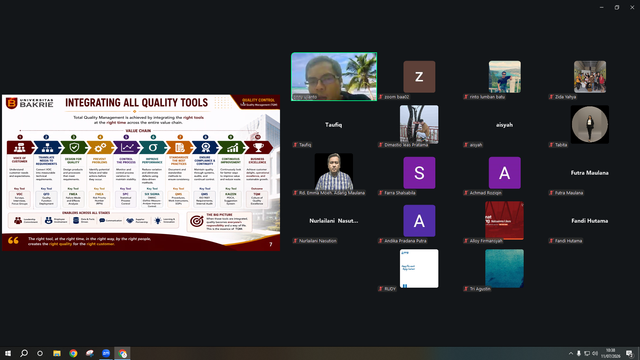Viewport: 640px width, 360px height.
Task: Select Rd. Emma Moeh. Adang Maulana's video tile
Action: coord(334,172)
